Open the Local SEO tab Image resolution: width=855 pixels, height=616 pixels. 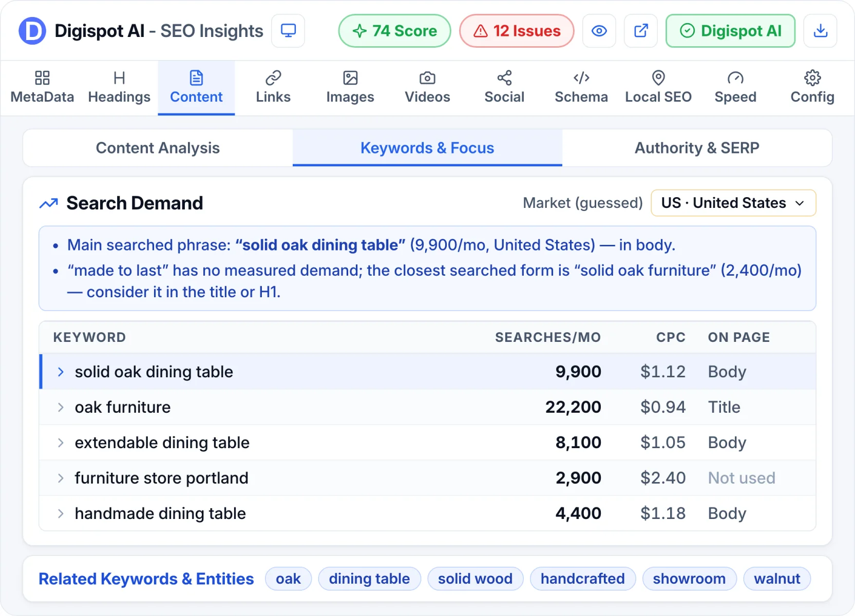tap(658, 88)
